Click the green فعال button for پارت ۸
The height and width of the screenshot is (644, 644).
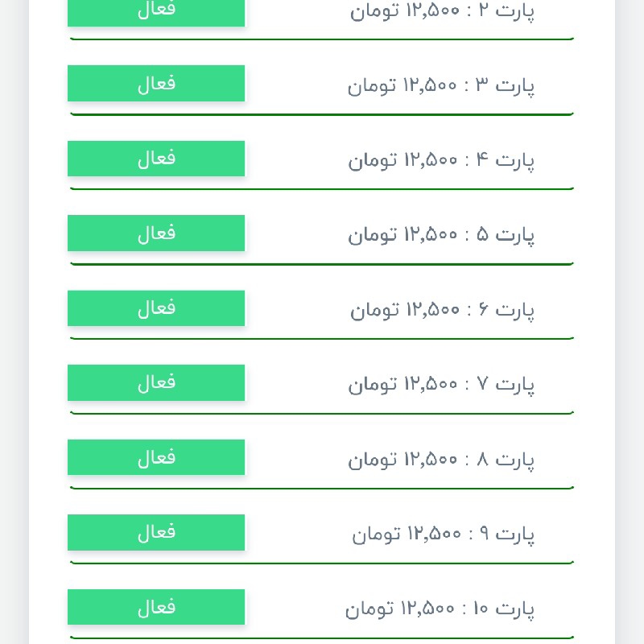(x=156, y=457)
